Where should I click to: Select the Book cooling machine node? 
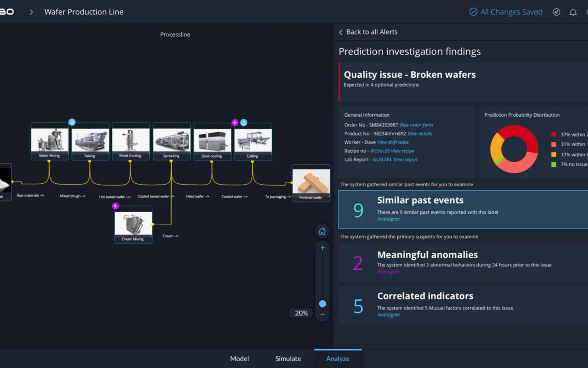pos(212,142)
